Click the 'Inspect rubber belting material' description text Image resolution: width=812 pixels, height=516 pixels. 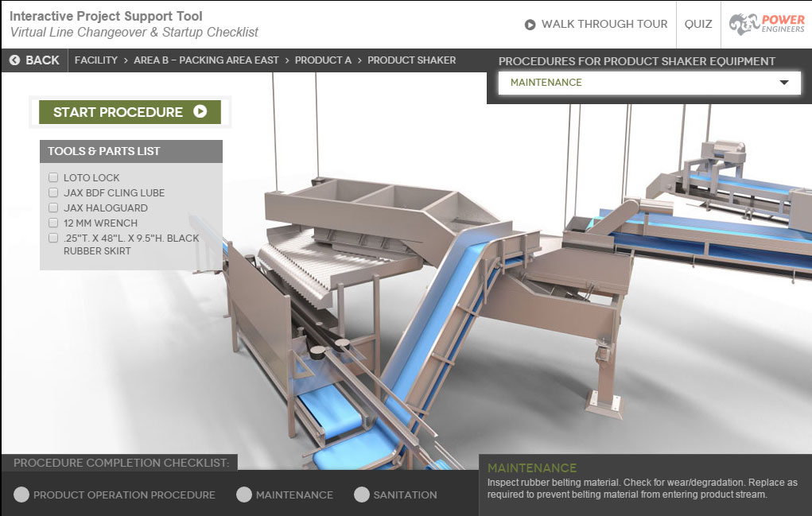coord(642,488)
